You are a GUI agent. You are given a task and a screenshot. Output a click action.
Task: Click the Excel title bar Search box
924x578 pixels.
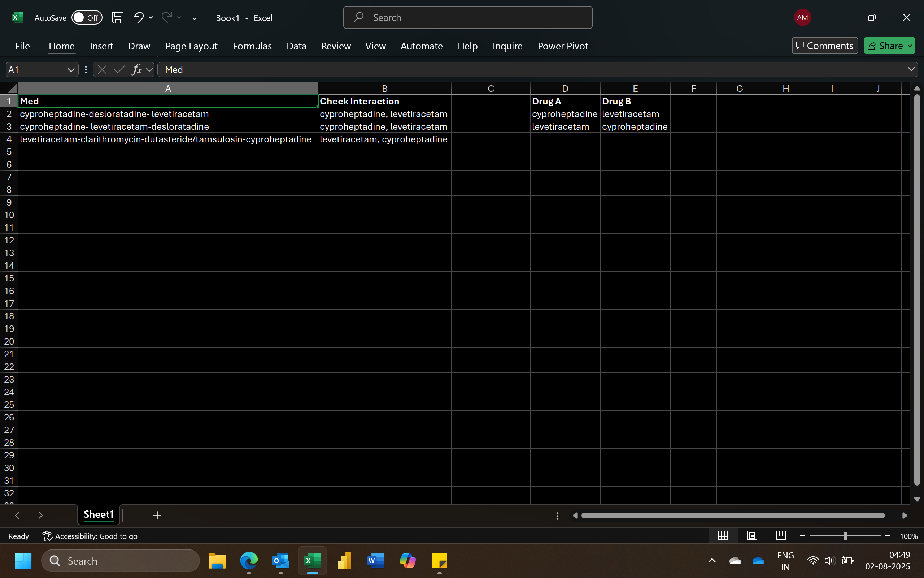pos(468,18)
